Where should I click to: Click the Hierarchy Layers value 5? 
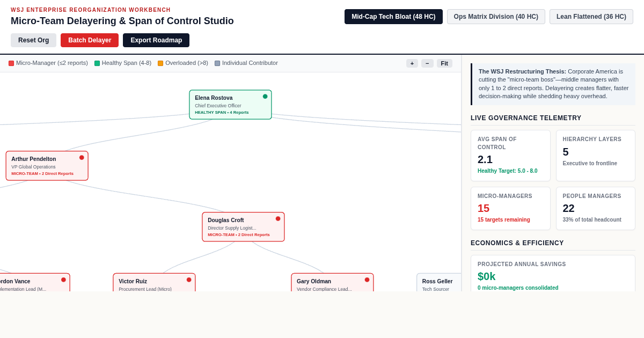[x=566, y=152]
